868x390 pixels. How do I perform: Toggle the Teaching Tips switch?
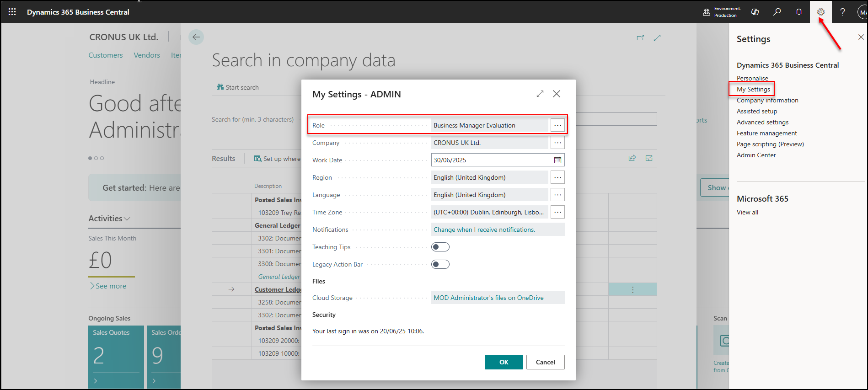pyautogui.click(x=440, y=247)
